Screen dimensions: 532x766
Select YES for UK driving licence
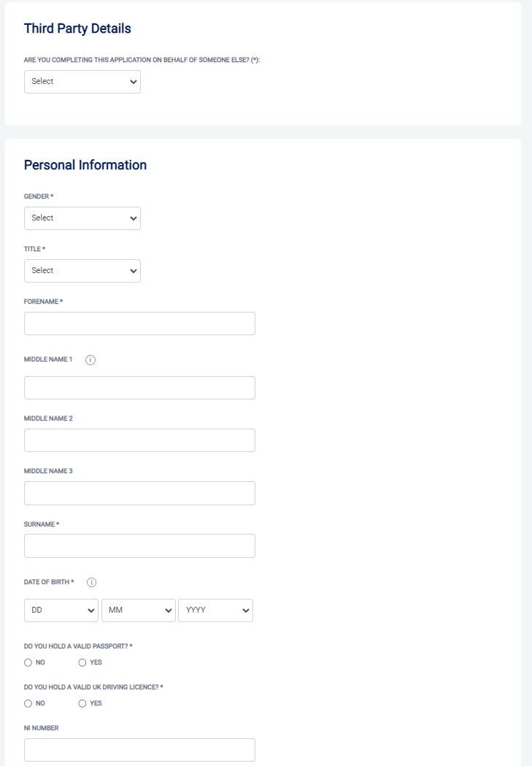pyautogui.click(x=82, y=703)
